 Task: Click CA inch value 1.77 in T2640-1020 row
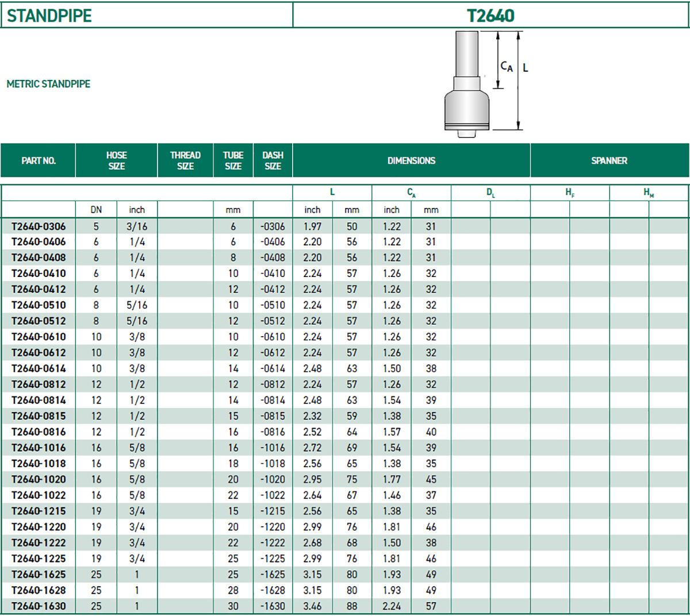point(392,479)
